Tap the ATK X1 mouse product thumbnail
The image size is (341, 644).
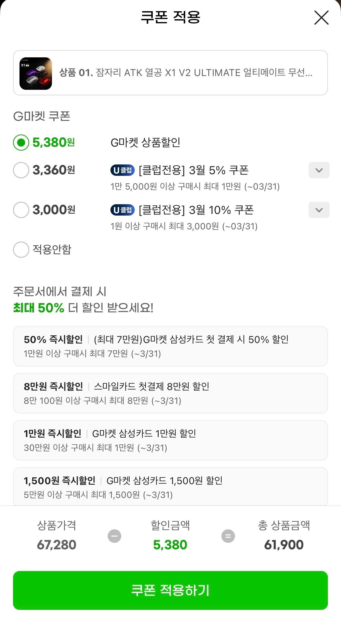coord(36,73)
